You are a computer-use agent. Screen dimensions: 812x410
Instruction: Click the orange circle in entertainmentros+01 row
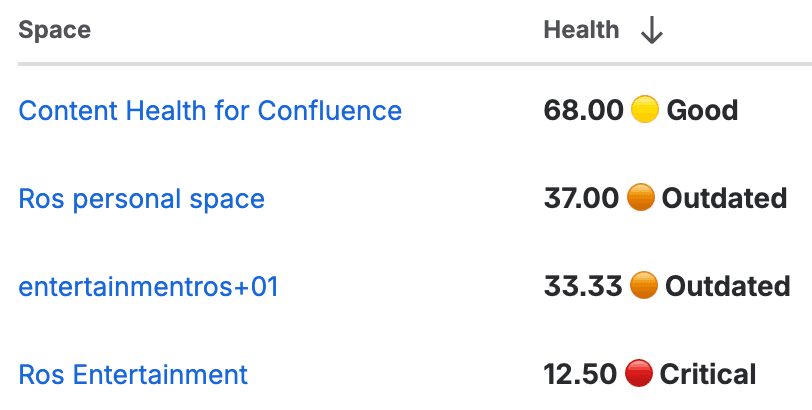(643, 287)
